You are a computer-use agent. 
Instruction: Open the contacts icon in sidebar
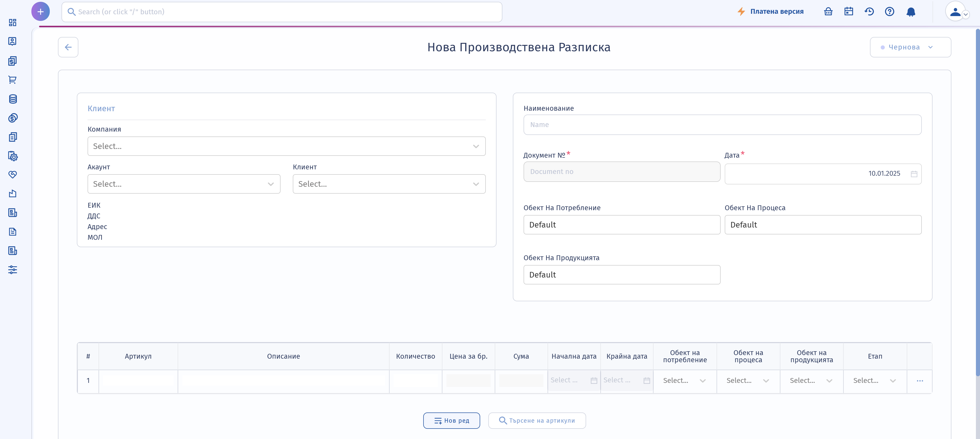(x=13, y=41)
